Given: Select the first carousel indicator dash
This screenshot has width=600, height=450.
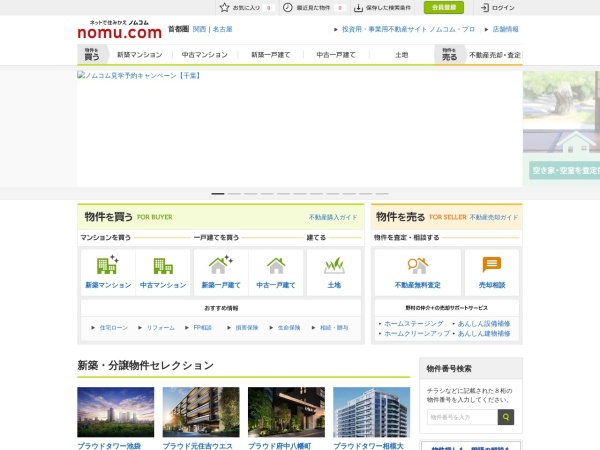Looking at the screenshot, I should (218, 194).
